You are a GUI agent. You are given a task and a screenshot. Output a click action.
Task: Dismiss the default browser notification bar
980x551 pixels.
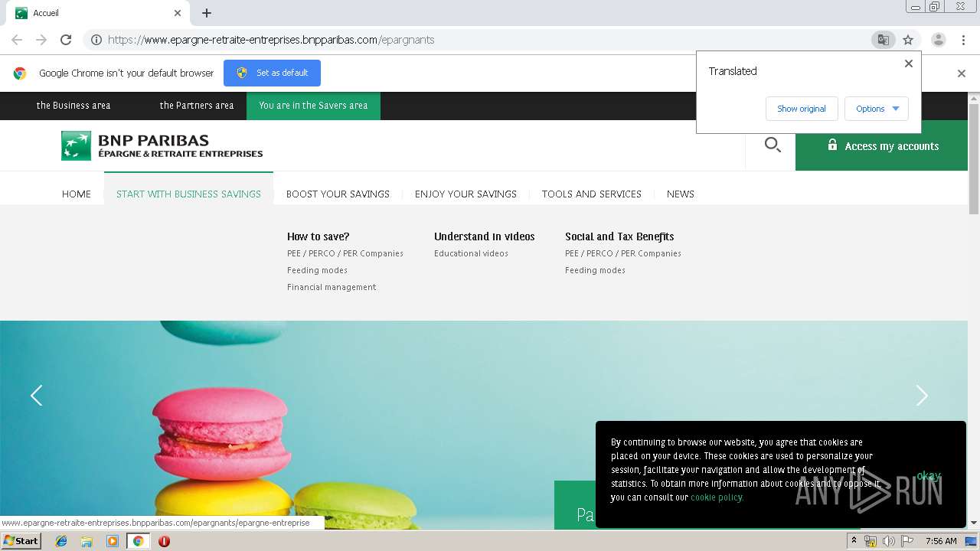click(x=962, y=73)
